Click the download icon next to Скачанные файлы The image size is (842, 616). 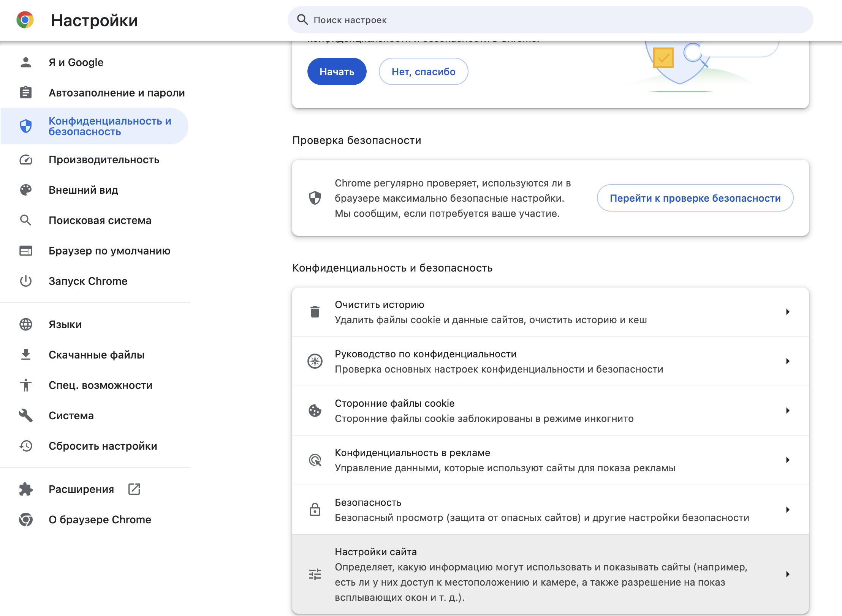(x=25, y=355)
